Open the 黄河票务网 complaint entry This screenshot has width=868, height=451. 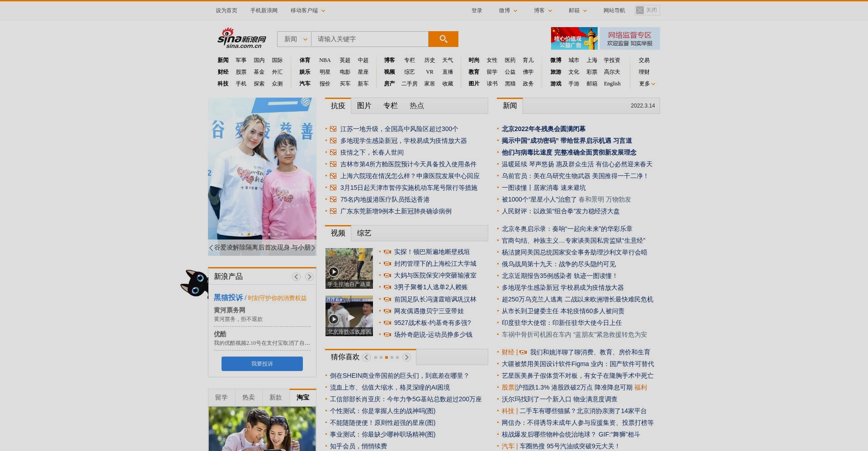(230, 310)
